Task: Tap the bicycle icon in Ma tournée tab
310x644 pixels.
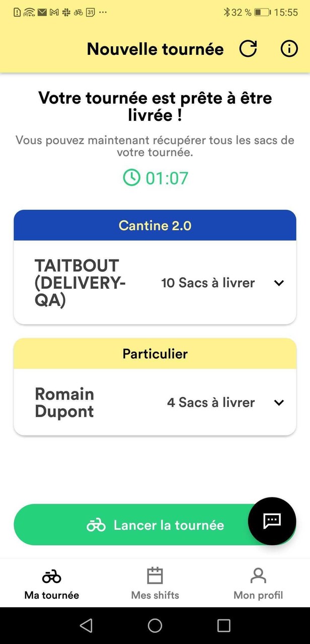Action: (52, 576)
